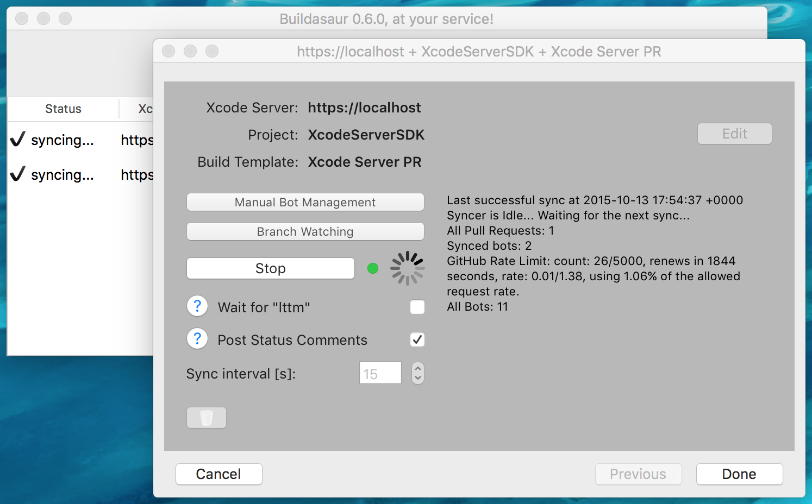Click the Sync interval [s] label
812x504 pixels.
[x=241, y=374]
